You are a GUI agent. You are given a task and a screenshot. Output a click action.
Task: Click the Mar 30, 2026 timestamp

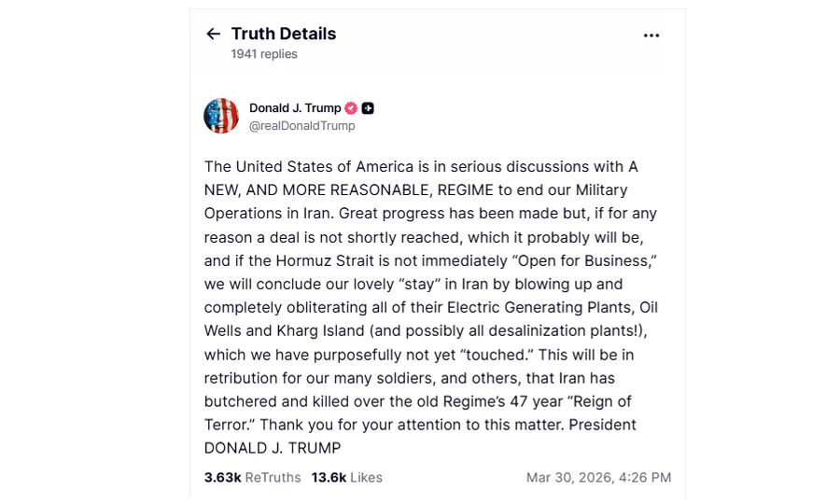tap(598, 477)
